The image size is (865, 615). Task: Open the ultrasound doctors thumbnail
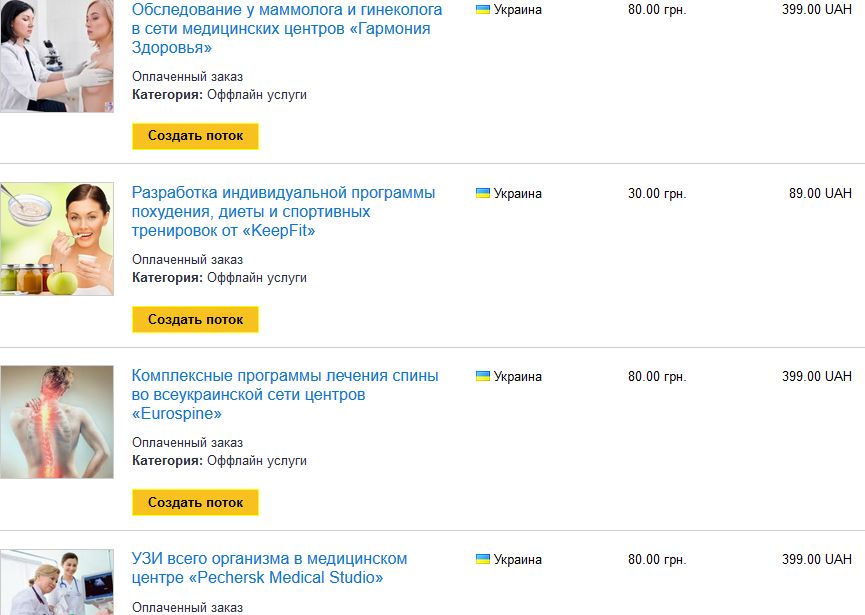pos(57,582)
